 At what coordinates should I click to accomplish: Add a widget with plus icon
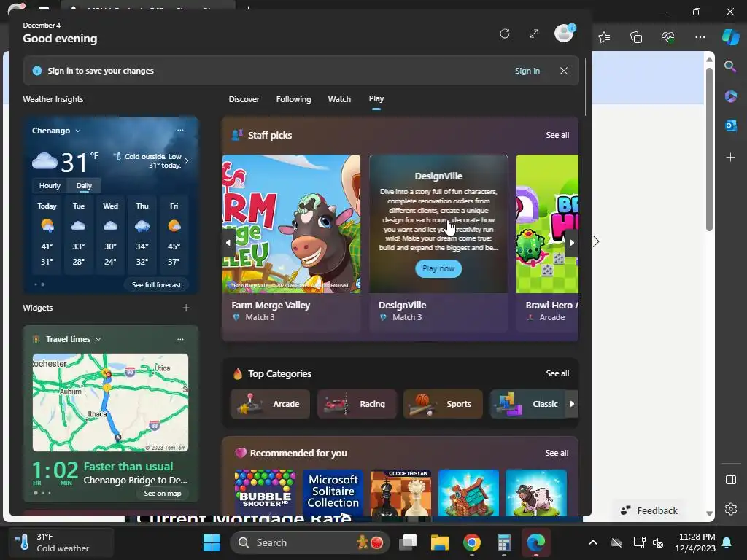coord(186,308)
